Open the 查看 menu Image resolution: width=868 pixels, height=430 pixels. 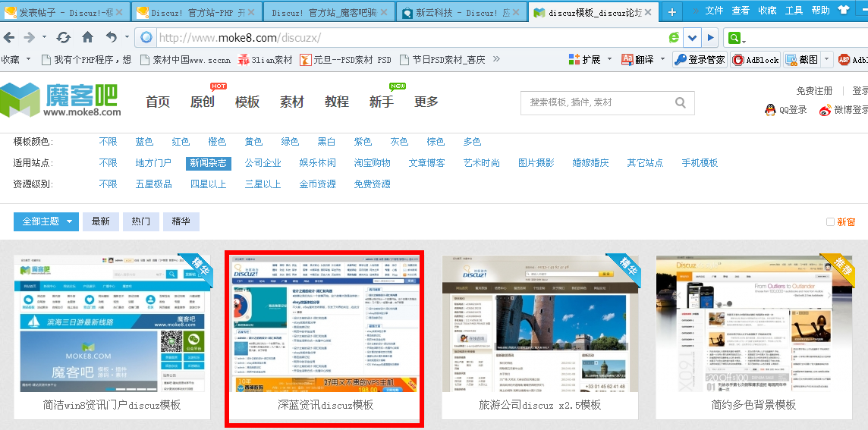point(741,11)
